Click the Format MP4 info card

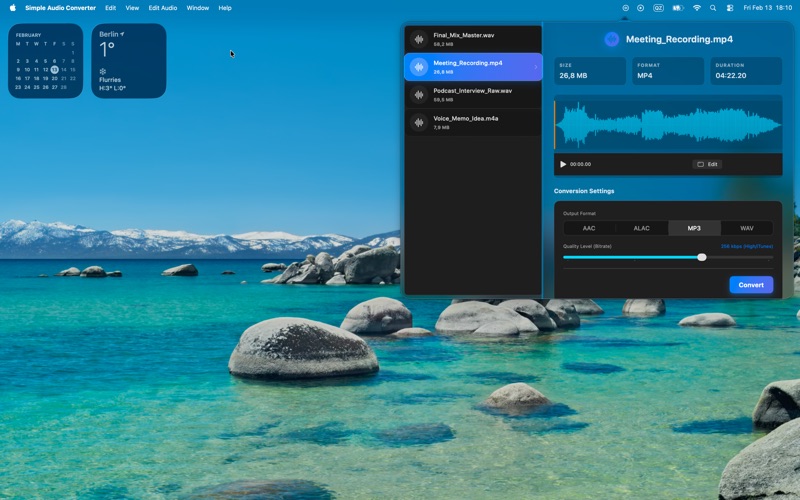tap(668, 70)
